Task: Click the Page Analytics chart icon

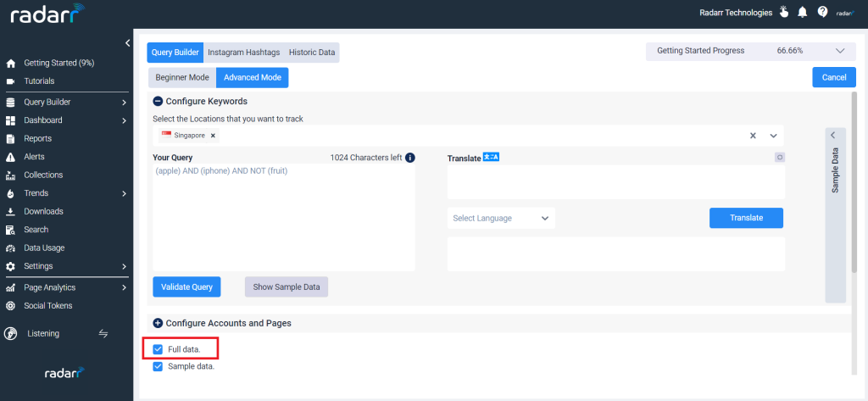Action: tap(10, 288)
